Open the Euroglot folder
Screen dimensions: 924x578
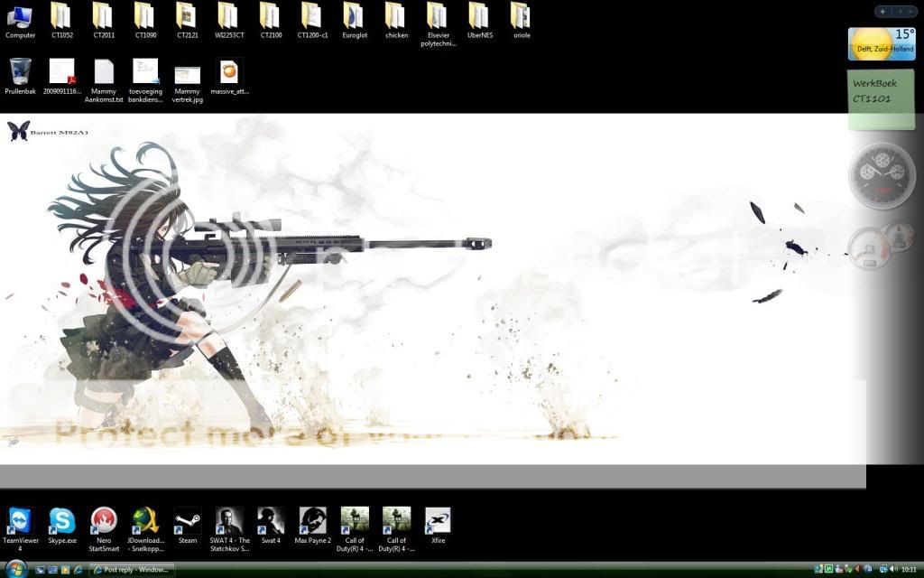353,18
